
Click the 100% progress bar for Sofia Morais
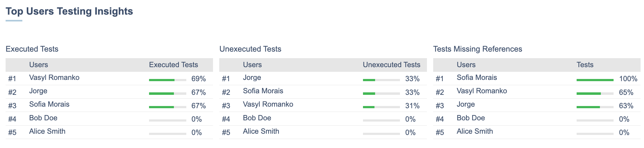pos(595,80)
